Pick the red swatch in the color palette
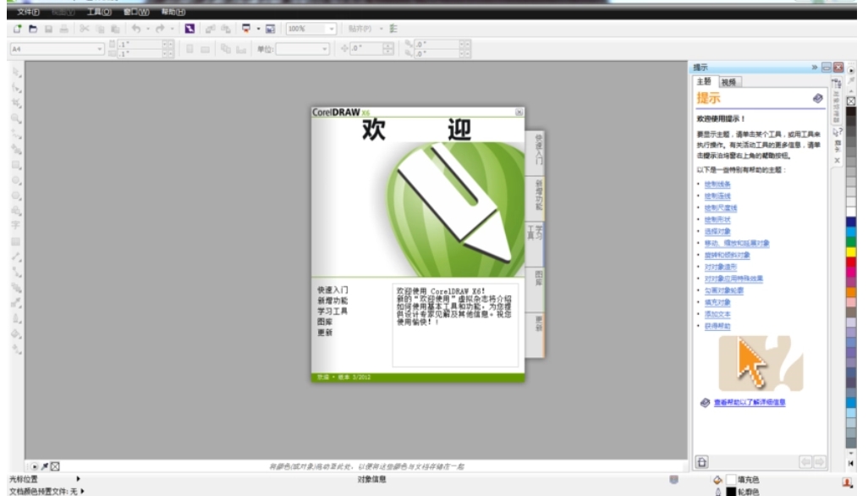Image resolution: width=868 pixels, height=496 pixels. tap(851, 262)
